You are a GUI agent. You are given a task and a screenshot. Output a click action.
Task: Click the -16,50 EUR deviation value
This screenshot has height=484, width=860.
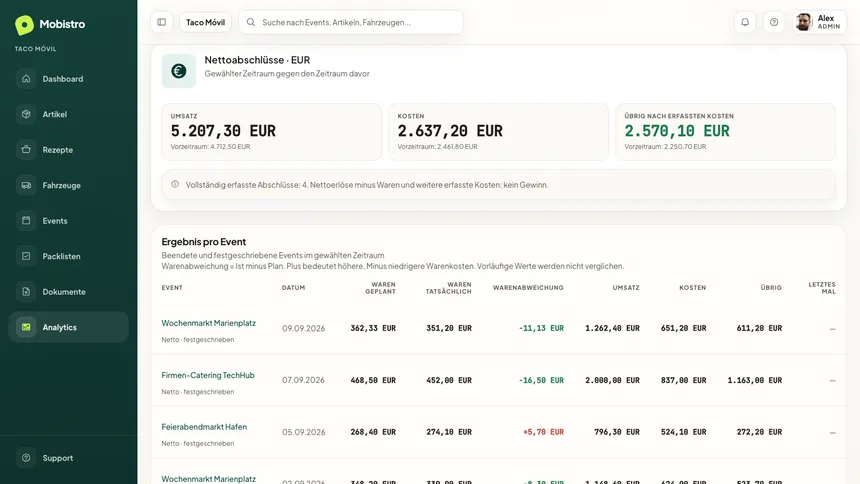click(x=541, y=380)
